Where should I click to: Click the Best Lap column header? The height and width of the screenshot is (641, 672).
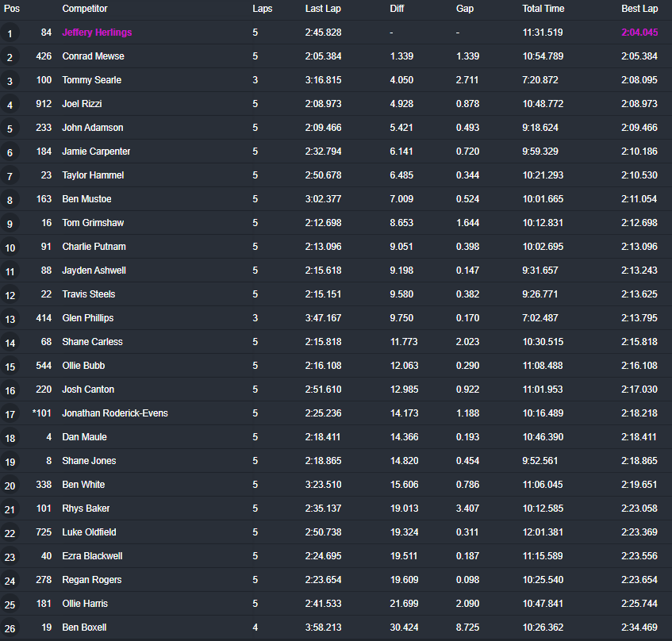click(639, 9)
